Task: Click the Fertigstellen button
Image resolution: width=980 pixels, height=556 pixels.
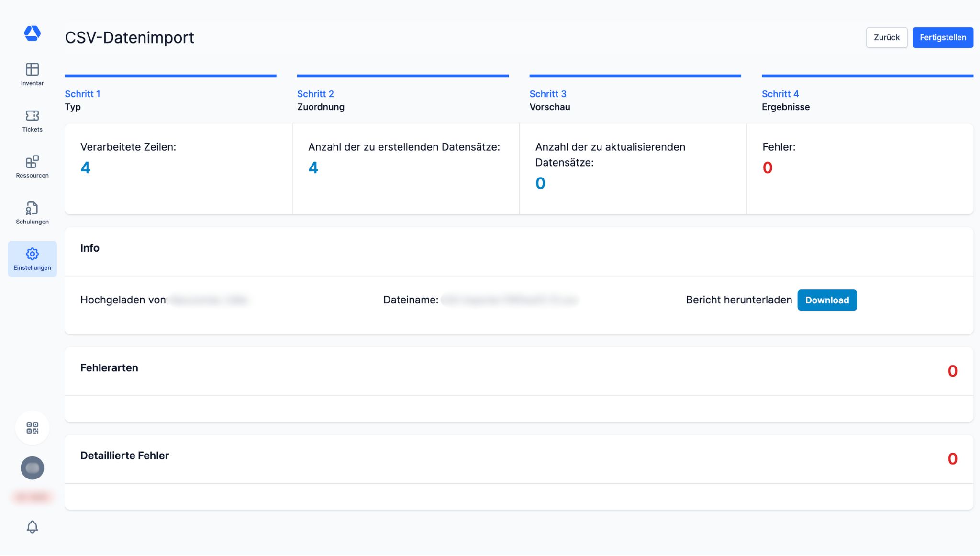Action: tap(942, 37)
